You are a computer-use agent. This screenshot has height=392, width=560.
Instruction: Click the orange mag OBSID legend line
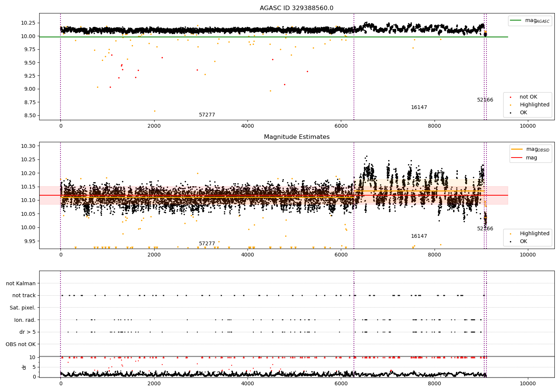pos(517,149)
